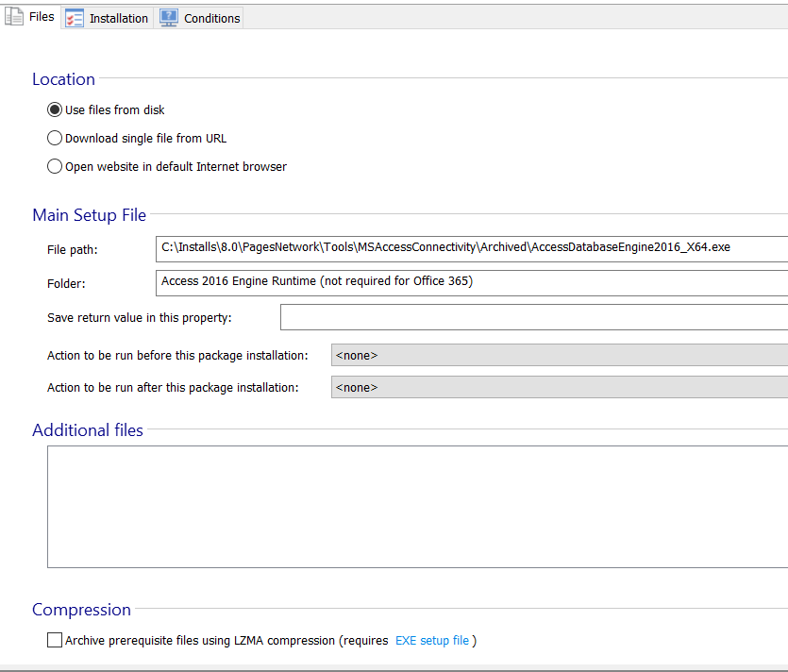Click the Files tab page icon
This screenshot has width=788, height=672.
pyautogui.click(x=14, y=17)
